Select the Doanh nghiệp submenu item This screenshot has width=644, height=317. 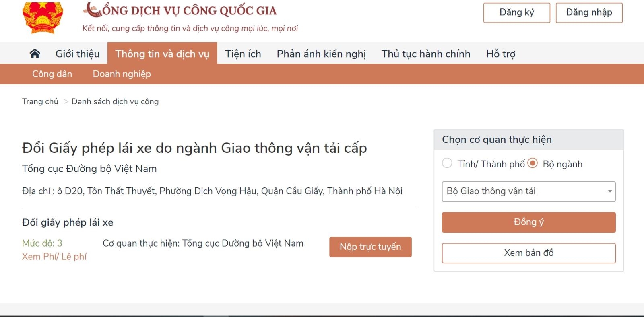pyautogui.click(x=122, y=74)
